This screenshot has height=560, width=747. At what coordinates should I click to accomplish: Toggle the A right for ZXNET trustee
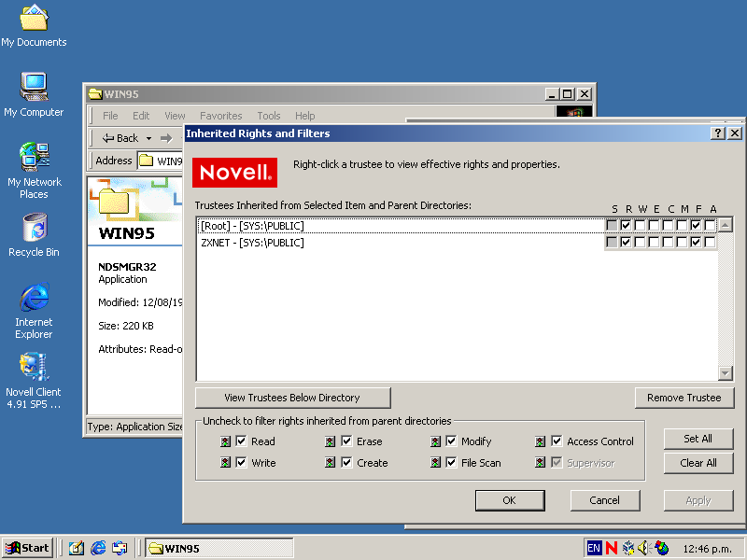(710, 243)
